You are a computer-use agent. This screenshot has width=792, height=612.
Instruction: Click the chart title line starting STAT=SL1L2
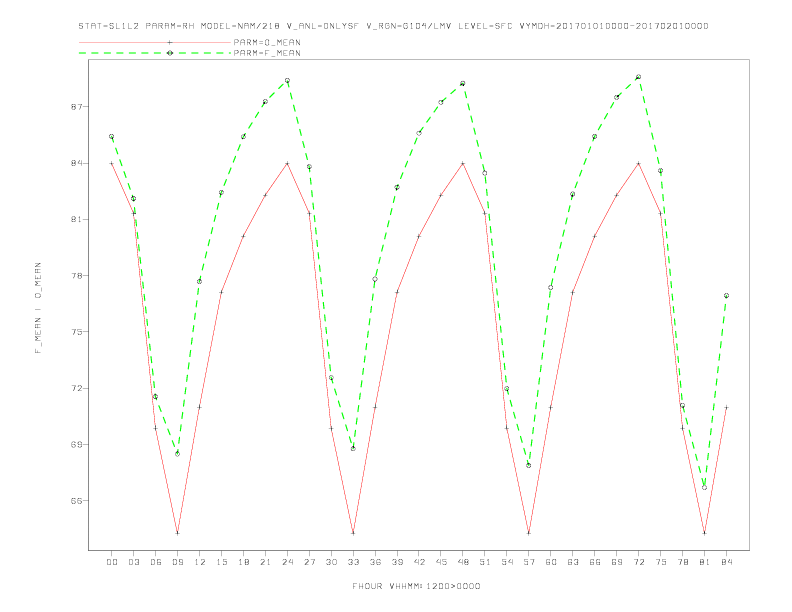[393, 26]
